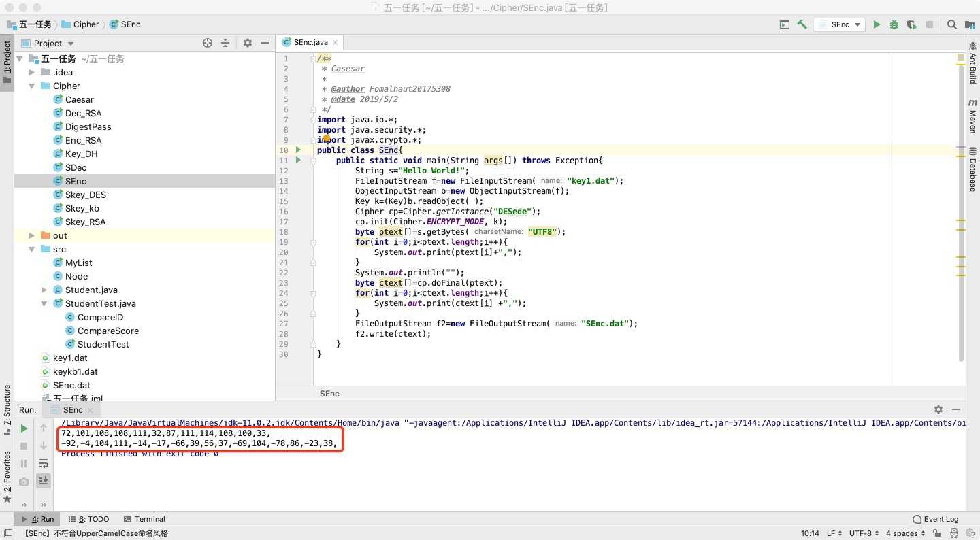Toggle the Z: Structure tool window
Image resolution: width=980 pixels, height=540 pixels.
pos(7,410)
